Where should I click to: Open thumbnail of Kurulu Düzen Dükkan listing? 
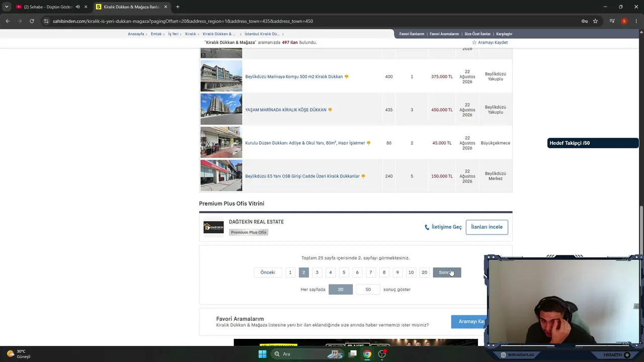coord(221,142)
